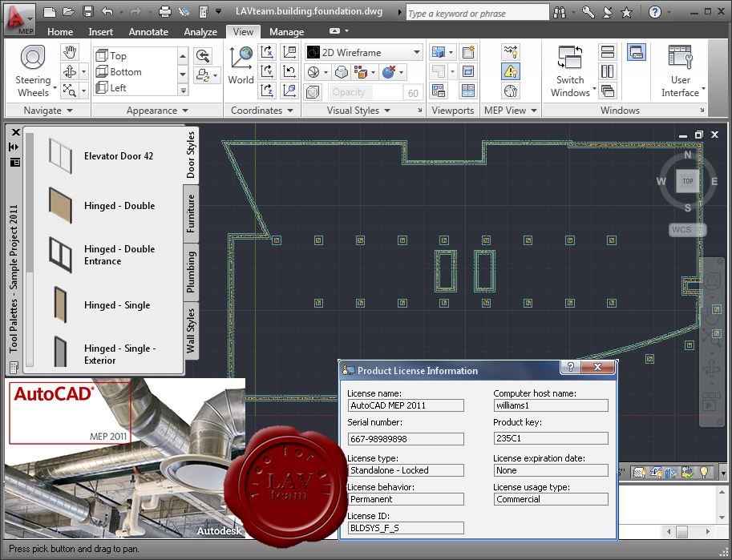Click the Tile Vertically windows icon

pyautogui.click(x=608, y=71)
